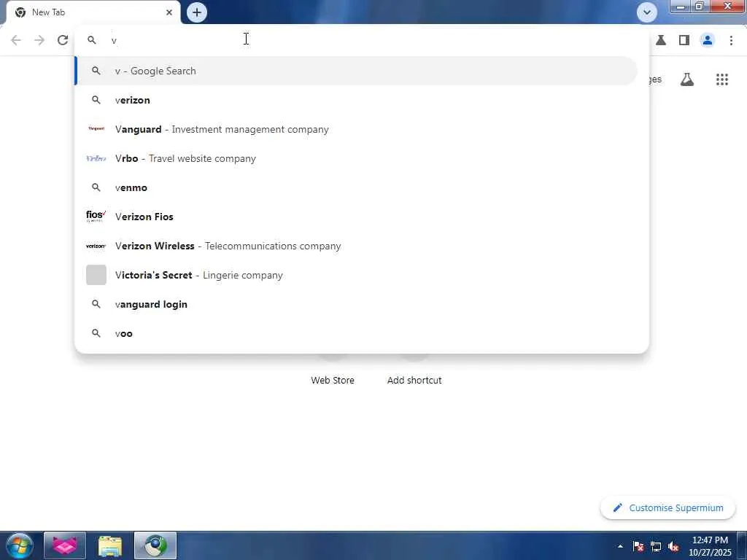The image size is (747, 560).
Task: Pick the Victoria's Secret suggestion
Action: [x=356, y=275]
